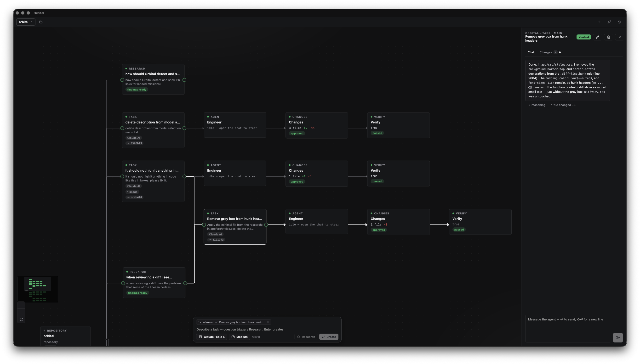Open the Verify node in the Remove grey box row
The image size is (640, 364).
click(480, 222)
